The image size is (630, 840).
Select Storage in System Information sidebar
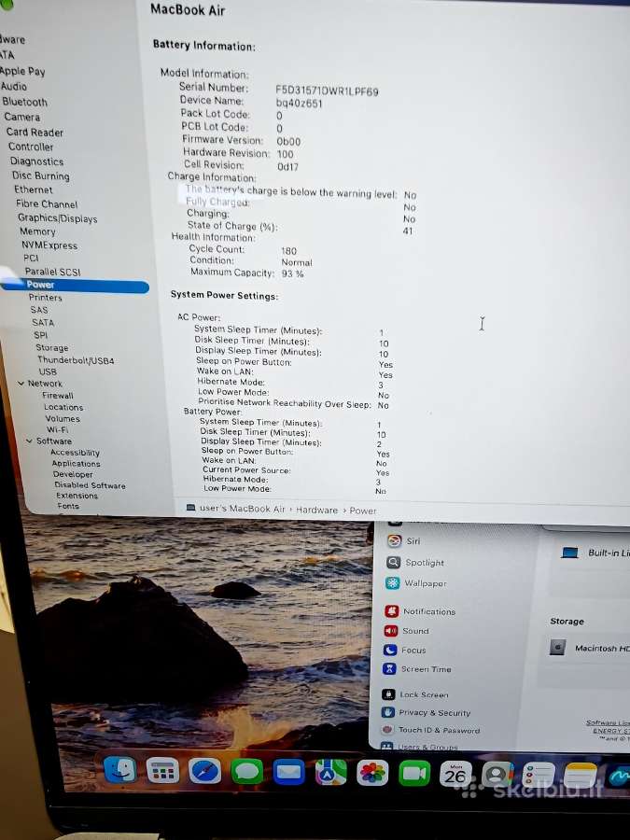tap(51, 348)
